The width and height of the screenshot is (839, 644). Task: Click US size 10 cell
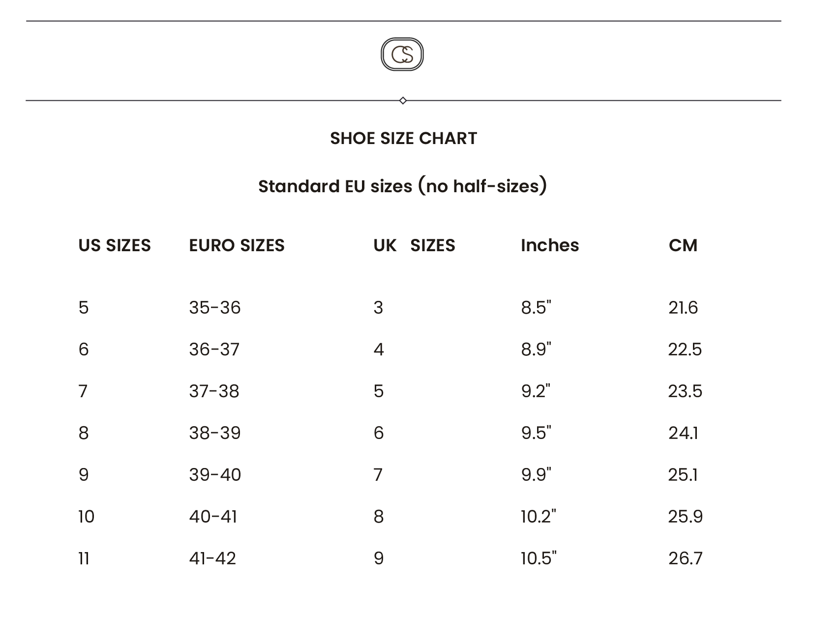pyautogui.click(x=87, y=517)
